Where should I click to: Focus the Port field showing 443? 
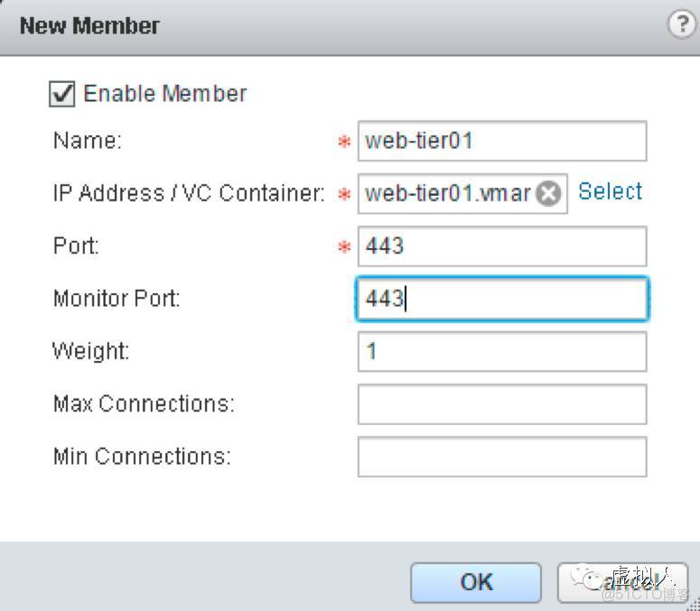coord(502,245)
